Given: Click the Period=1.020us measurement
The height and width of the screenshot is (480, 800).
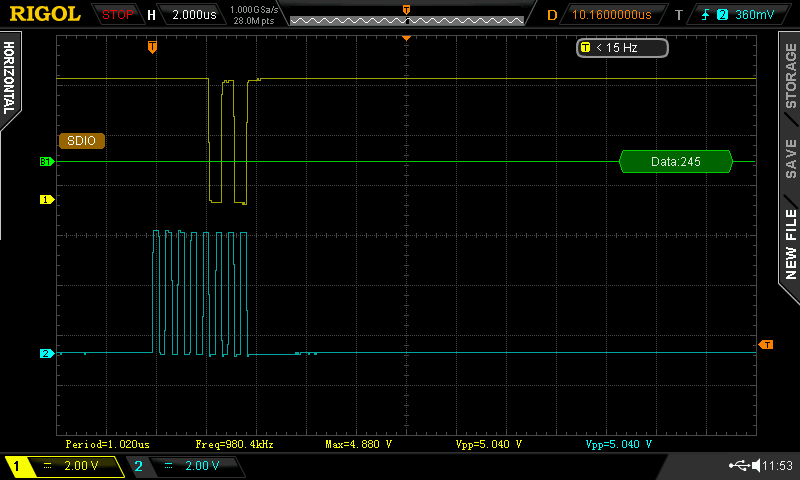Looking at the screenshot, I should tap(107, 444).
